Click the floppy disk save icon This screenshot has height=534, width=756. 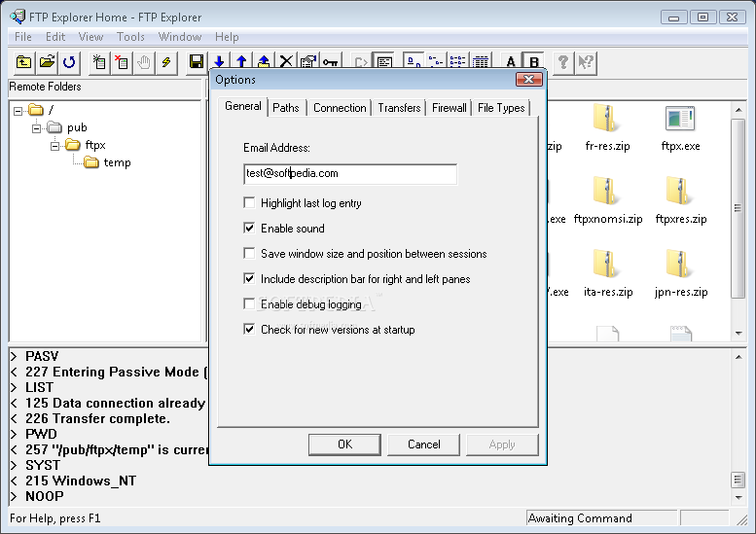(197, 61)
